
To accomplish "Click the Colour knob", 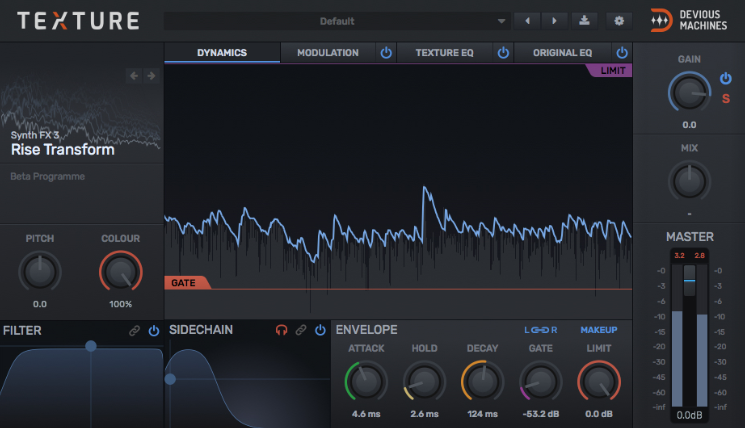I will (120, 272).
